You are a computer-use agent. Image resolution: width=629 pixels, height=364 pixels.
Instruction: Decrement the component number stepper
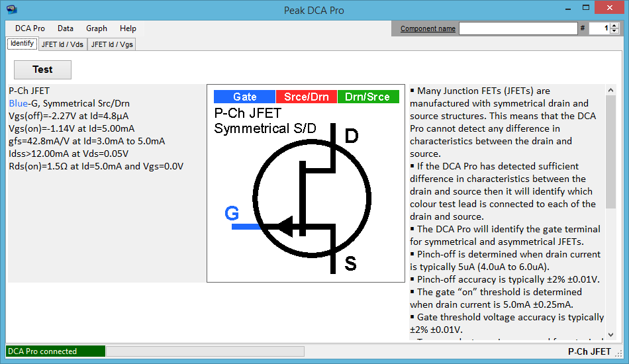pos(614,31)
